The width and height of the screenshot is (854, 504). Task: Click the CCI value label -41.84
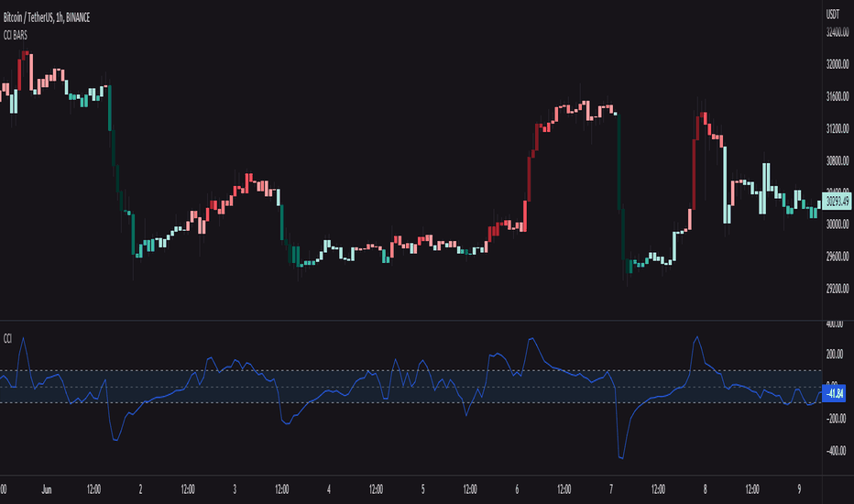833,393
